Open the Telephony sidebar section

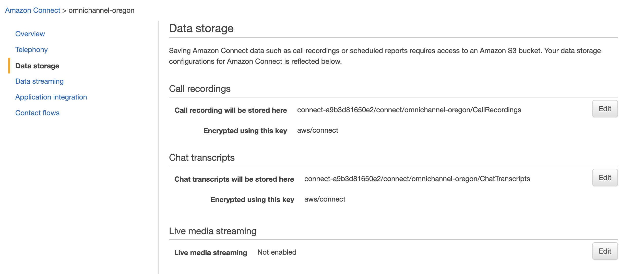31,50
